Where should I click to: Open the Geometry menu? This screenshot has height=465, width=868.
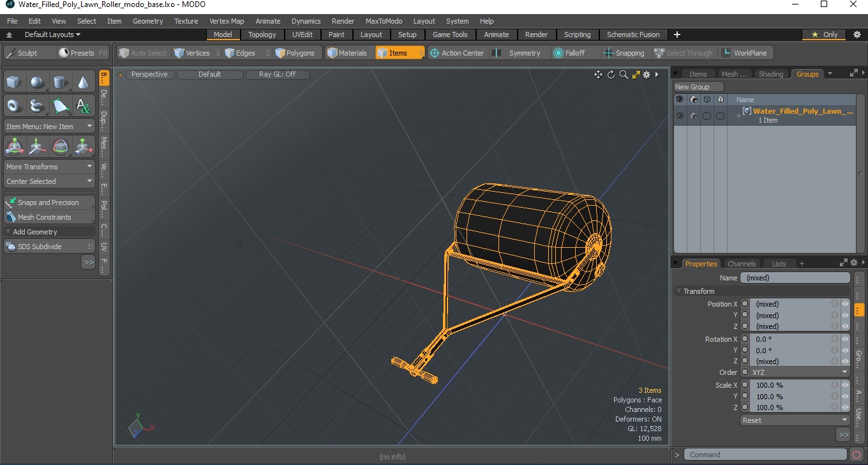coord(147,21)
